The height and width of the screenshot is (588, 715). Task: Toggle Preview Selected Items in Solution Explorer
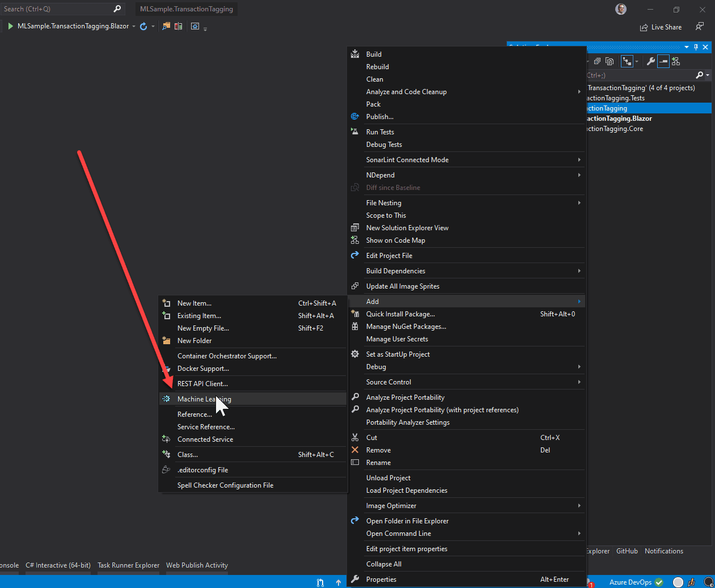tap(663, 61)
